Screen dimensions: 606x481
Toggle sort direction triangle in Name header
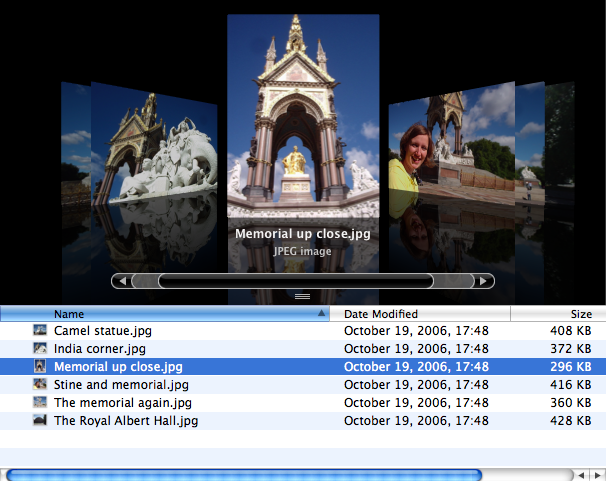click(321, 313)
